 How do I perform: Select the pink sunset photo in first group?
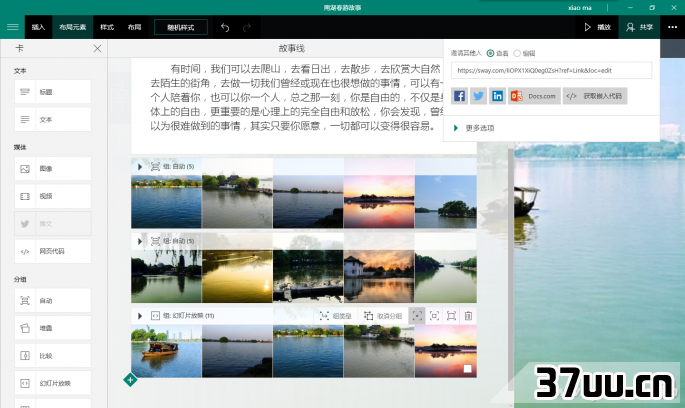coord(379,202)
